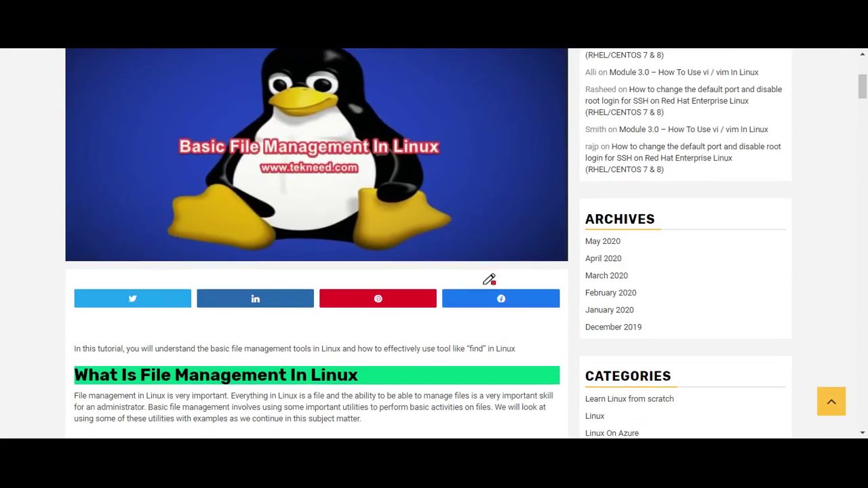Open the March 2020 archive
The image size is (868, 488).
[x=606, y=276]
